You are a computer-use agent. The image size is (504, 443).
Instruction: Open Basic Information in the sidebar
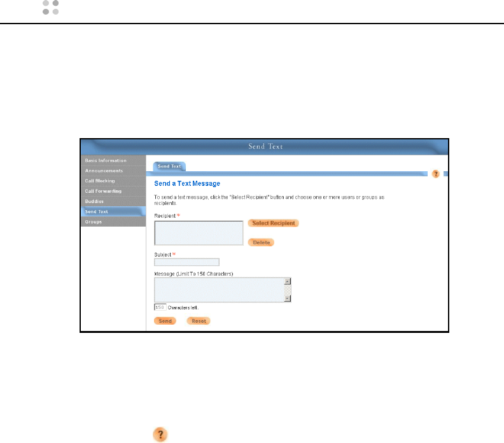(x=113, y=160)
